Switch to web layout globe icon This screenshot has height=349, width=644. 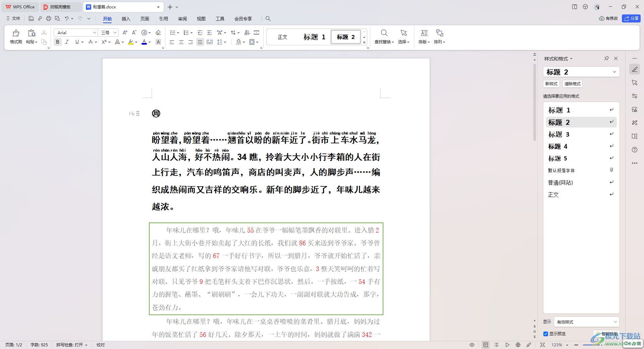click(518, 345)
